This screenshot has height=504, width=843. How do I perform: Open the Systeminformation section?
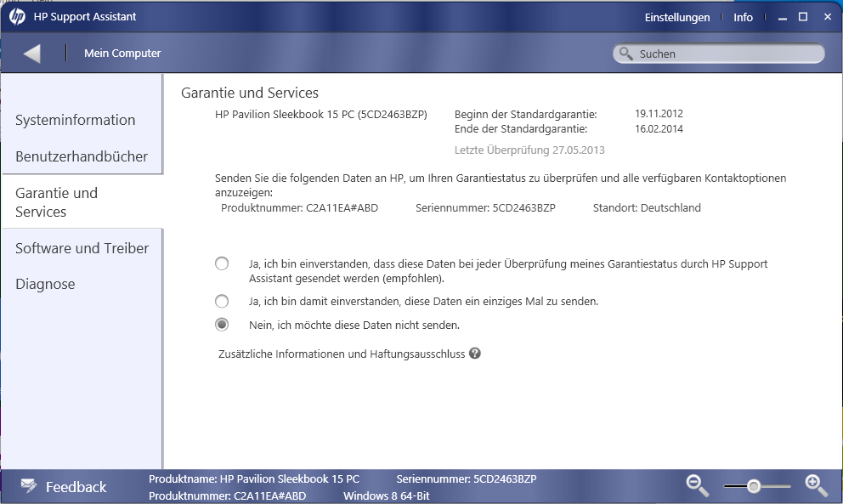tap(76, 120)
